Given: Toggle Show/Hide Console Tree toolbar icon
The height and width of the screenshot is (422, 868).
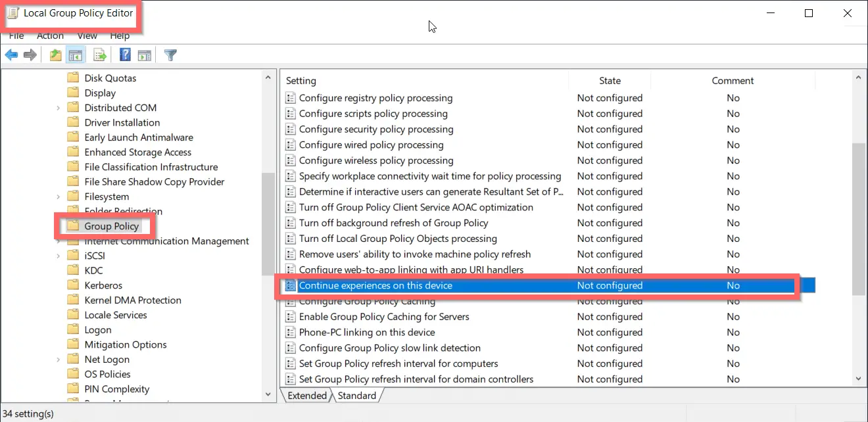Looking at the screenshot, I should [x=76, y=55].
